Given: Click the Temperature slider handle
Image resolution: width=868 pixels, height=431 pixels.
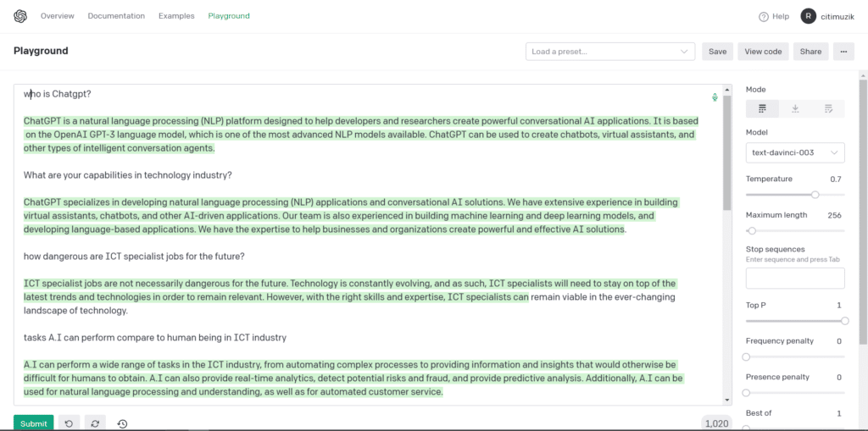Looking at the screenshot, I should point(815,195).
